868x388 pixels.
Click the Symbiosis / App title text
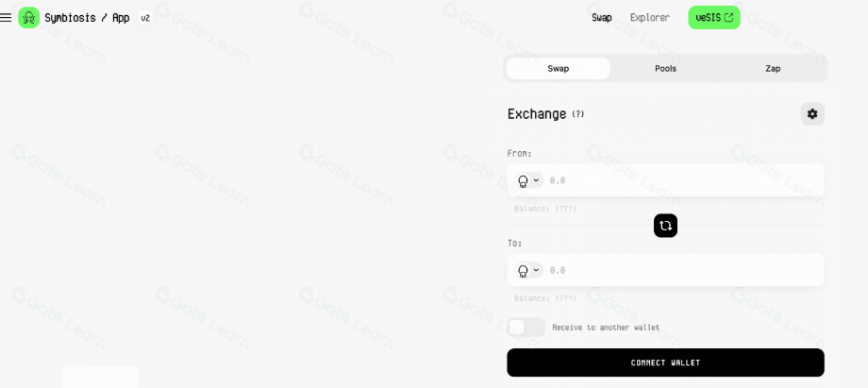pyautogui.click(x=87, y=17)
